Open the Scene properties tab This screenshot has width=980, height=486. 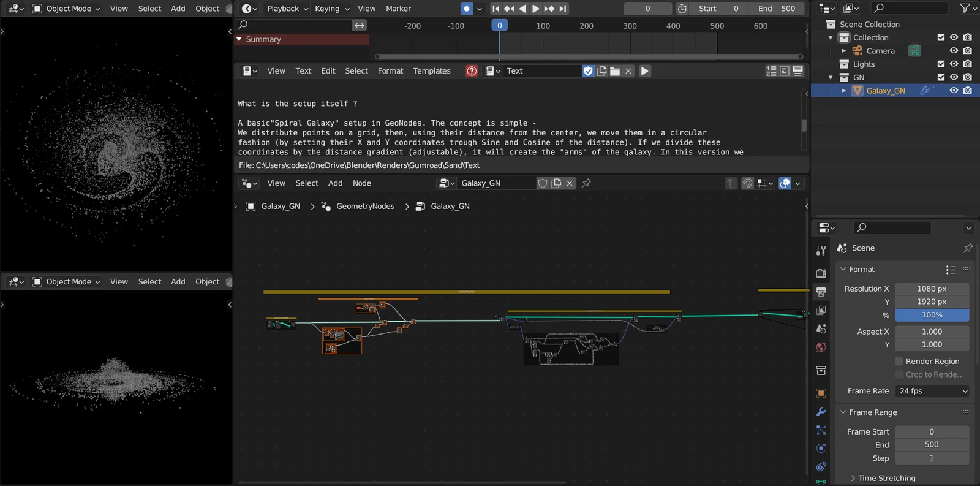[x=821, y=328]
